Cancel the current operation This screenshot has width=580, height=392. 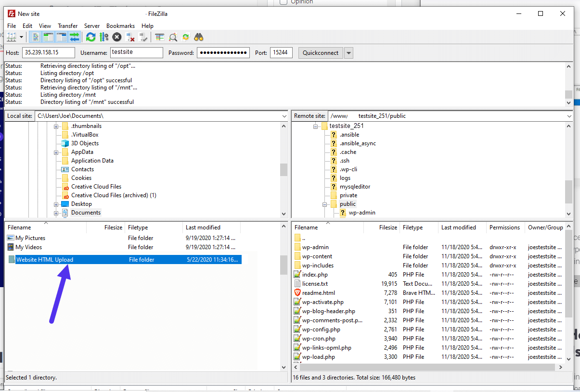116,37
